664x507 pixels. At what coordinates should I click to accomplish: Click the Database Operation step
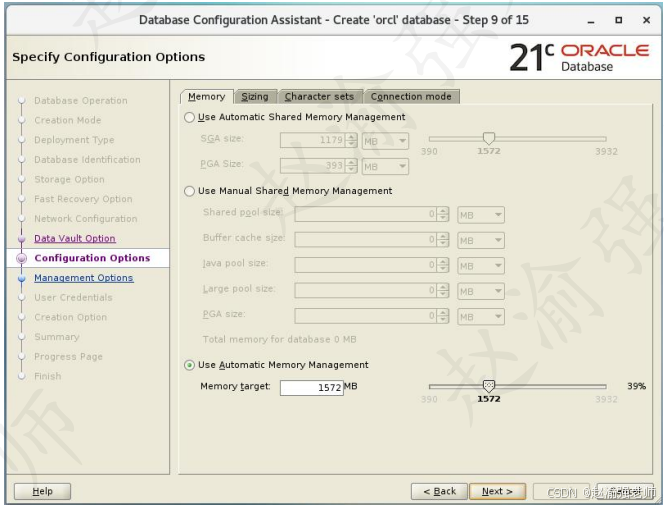pos(81,101)
